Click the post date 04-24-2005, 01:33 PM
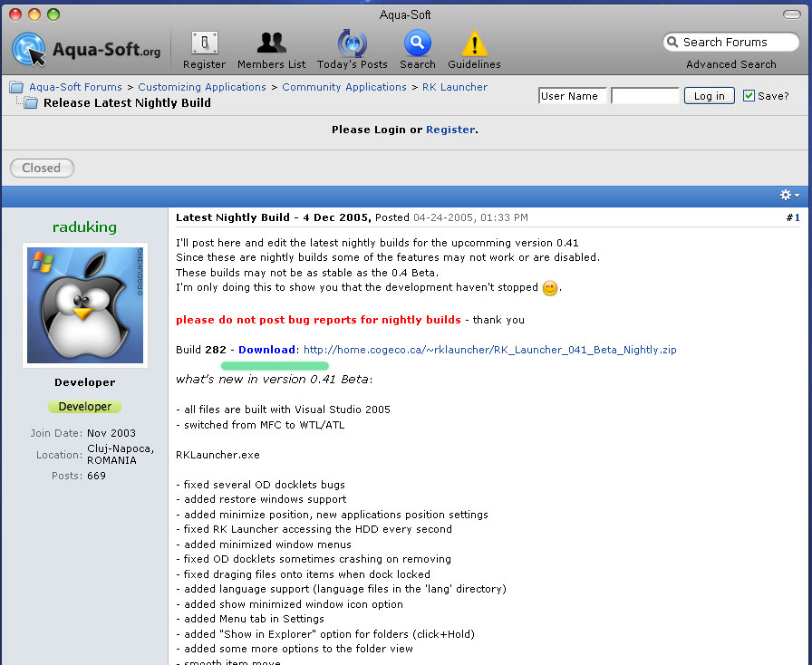This screenshot has height=665, width=812. click(x=470, y=217)
